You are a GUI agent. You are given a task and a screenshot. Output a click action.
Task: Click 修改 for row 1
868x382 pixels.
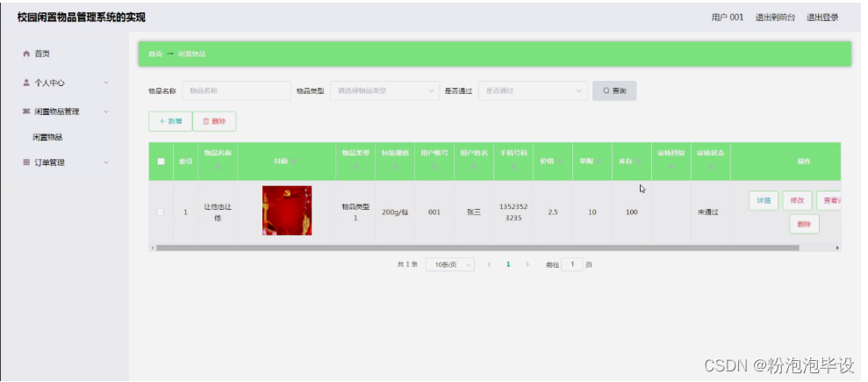pyautogui.click(x=797, y=200)
